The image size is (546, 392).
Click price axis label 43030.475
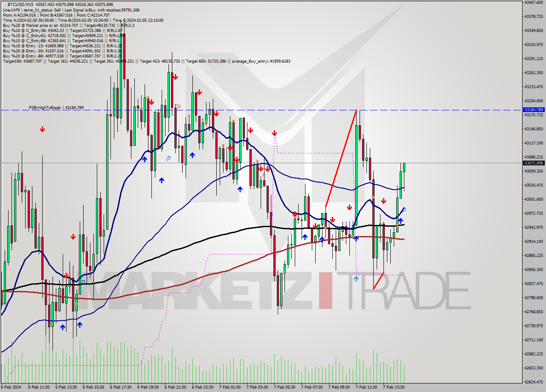534,185
